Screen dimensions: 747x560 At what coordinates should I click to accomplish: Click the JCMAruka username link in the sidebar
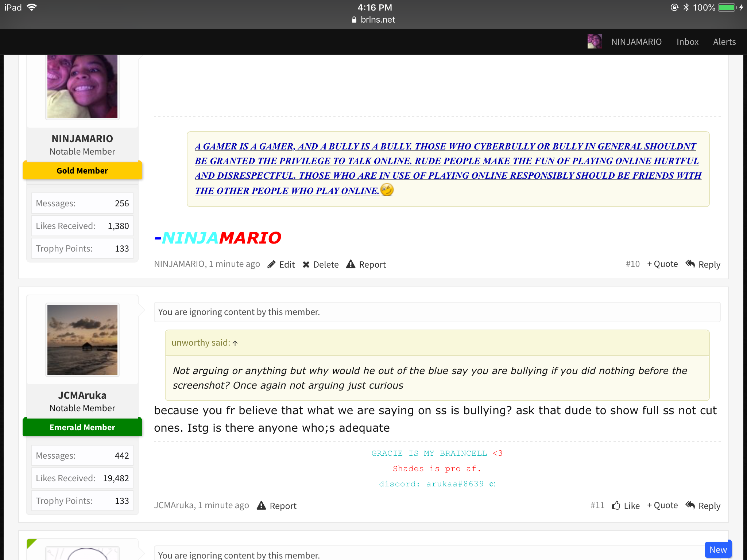82,395
